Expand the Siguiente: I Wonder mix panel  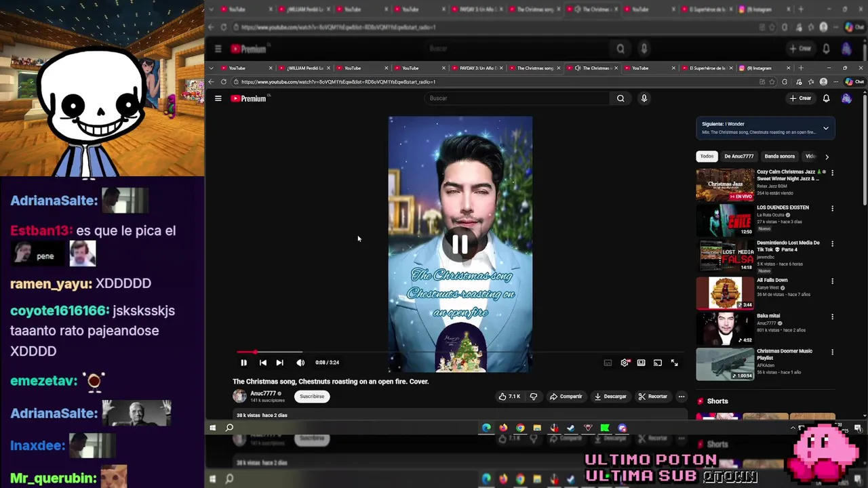tap(825, 128)
